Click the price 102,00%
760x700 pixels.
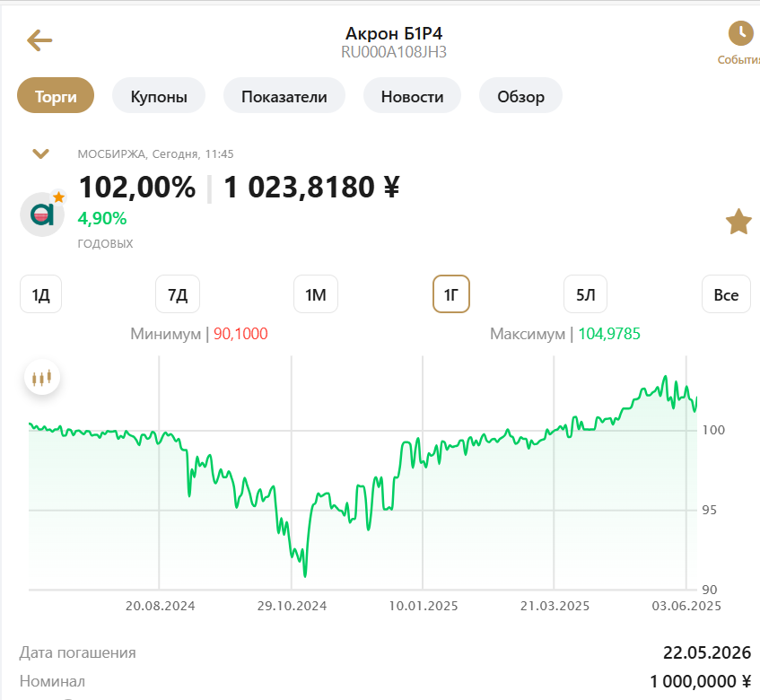point(137,188)
